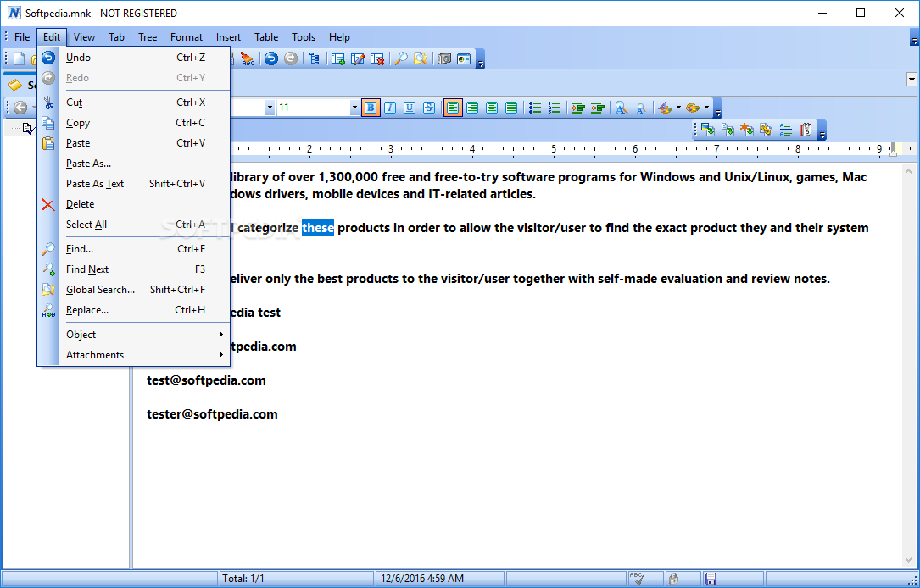
Task: Click the highlight color palette icon
Action: click(693, 108)
